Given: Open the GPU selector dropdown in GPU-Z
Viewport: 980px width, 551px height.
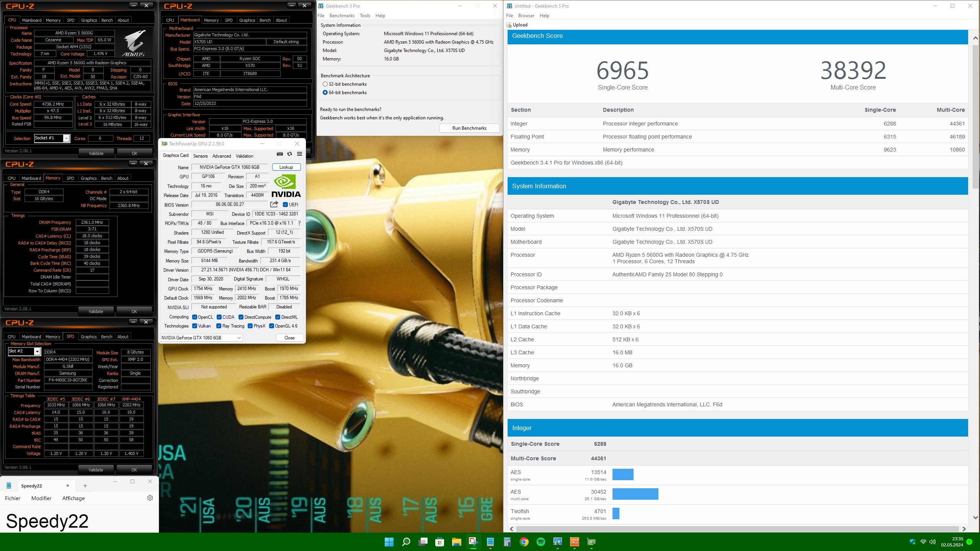Looking at the screenshot, I should (x=201, y=338).
